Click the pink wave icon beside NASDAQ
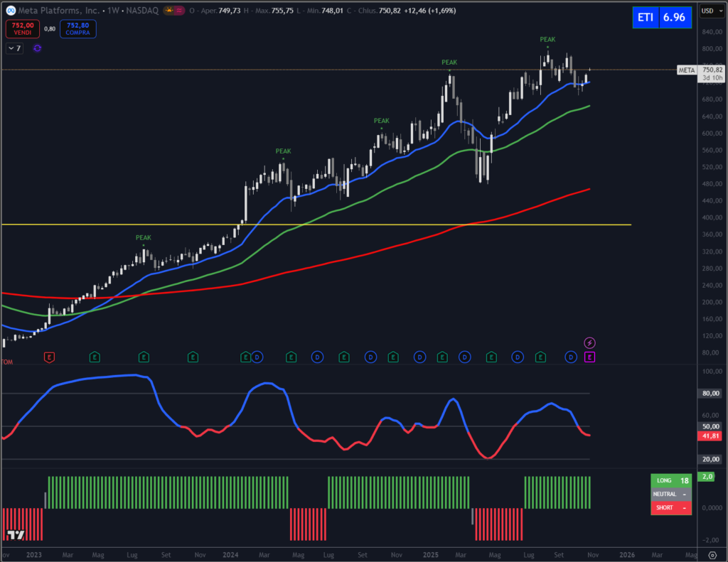 pyautogui.click(x=180, y=11)
